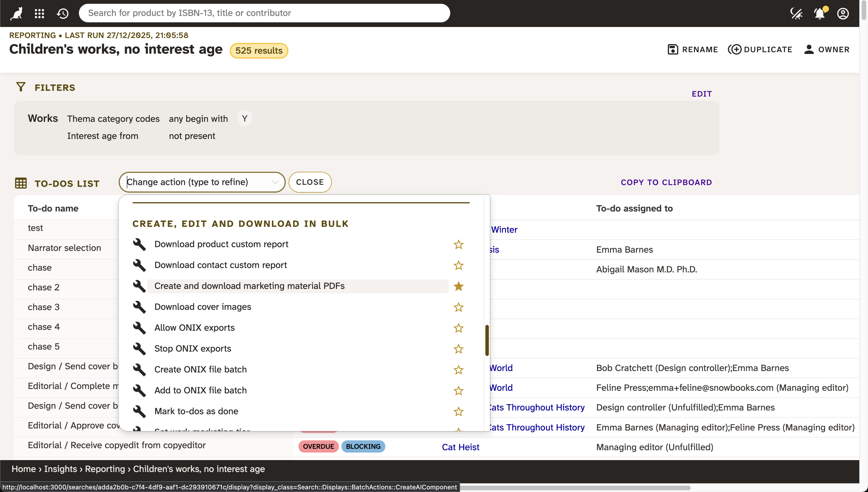This screenshot has width=868, height=492.
Task: Open the user account profile icon
Action: tap(843, 14)
